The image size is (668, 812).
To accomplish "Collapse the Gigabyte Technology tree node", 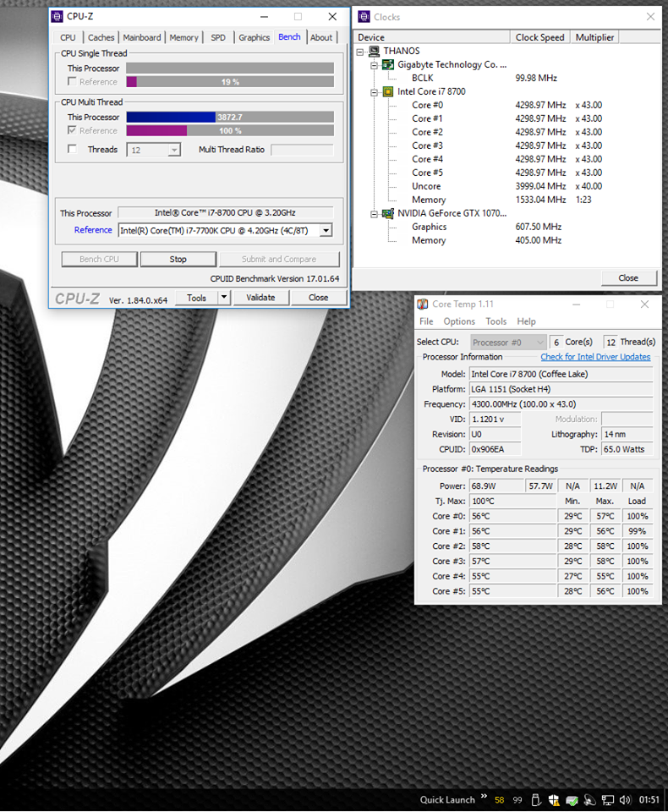I will pos(374,65).
